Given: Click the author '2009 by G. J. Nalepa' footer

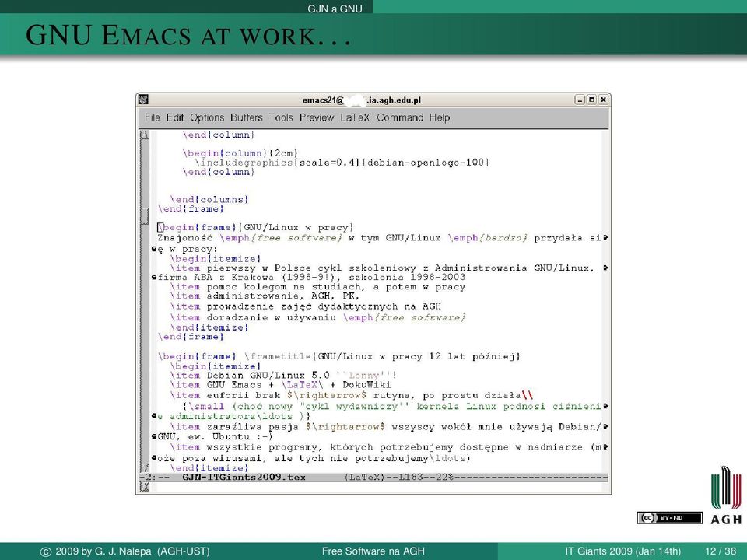Looking at the screenshot, I should point(125,551).
